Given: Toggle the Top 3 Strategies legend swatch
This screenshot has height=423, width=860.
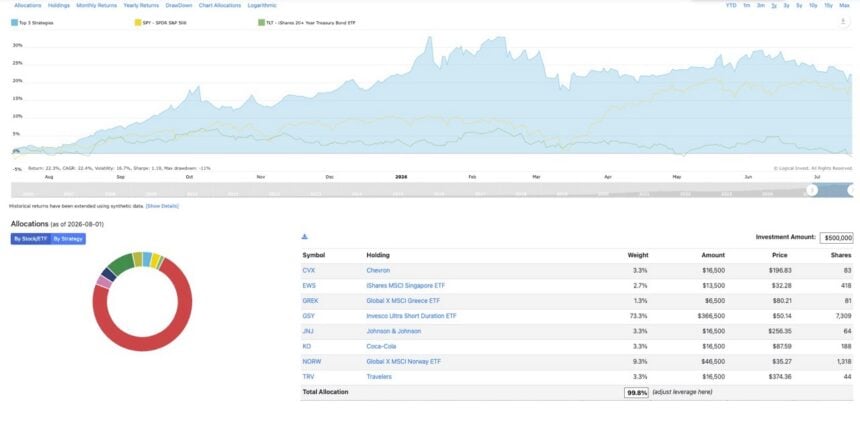Looking at the screenshot, I should tap(14, 23).
